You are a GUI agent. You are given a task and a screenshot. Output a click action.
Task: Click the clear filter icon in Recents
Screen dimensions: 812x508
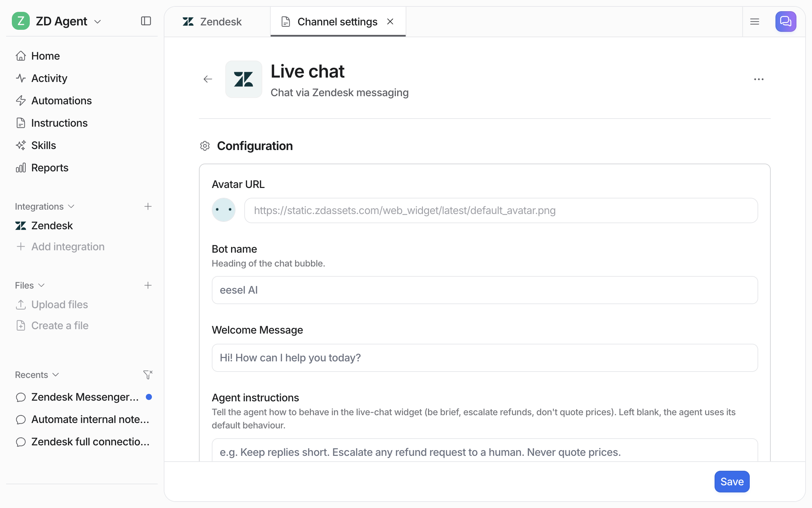point(148,375)
